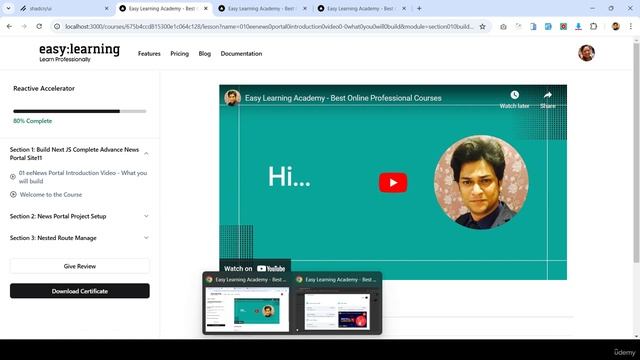
Task: Click Watch on YouTube link
Action: tap(255, 269)
